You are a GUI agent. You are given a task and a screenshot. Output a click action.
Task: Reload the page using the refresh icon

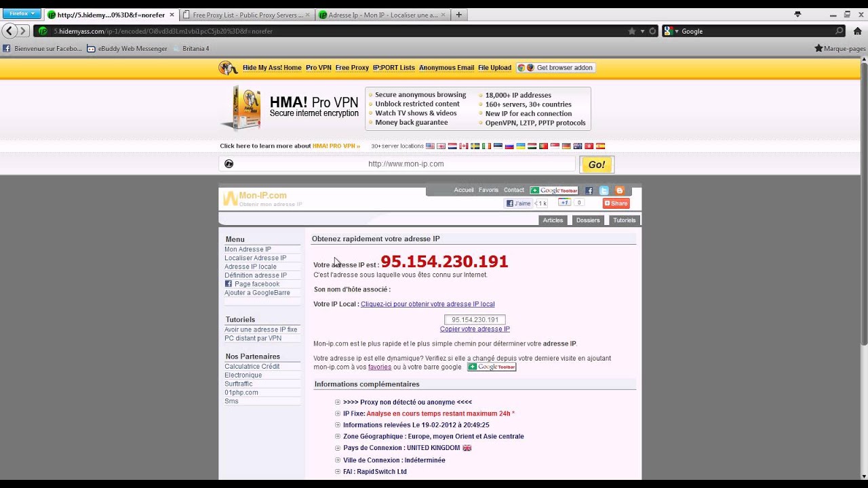[x=653, y=31]
